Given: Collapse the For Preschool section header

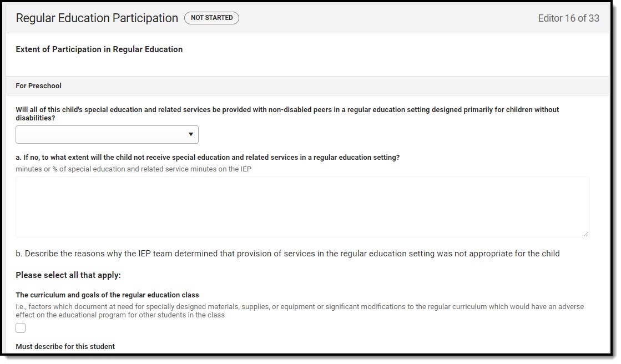Looking at the screenshot, I should (x=307, y=86).
